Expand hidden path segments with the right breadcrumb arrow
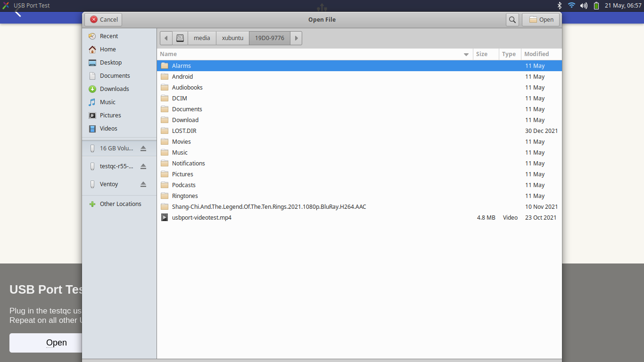The width and height of the screenshot is (644, 362). 296,38
